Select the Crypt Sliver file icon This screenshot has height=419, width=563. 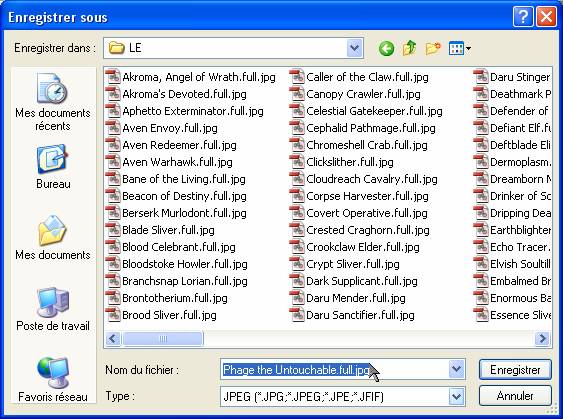point(297,264)
